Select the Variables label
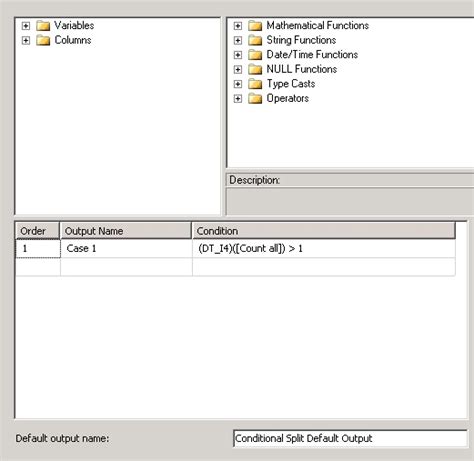474x461 pixels. [74, 25]
